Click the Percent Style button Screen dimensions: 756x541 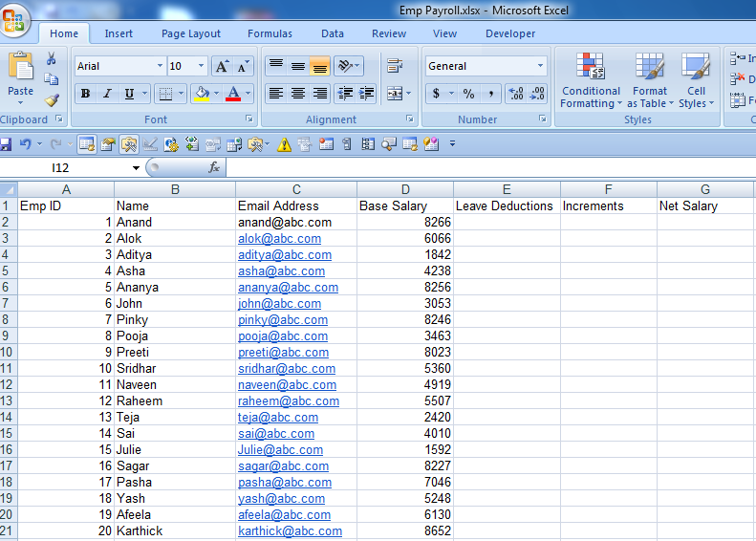pyautogui.click(x=468, y=94)
